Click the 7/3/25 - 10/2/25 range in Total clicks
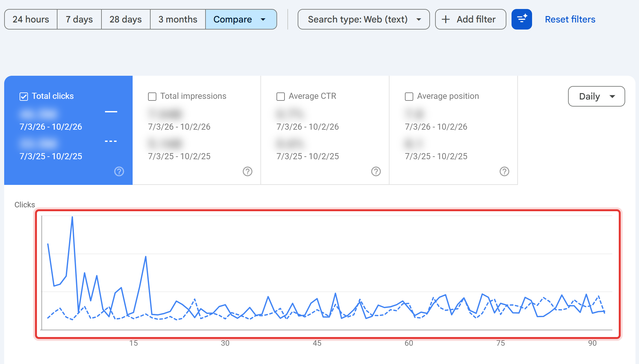This screenshot has height=364, width=639. click(51, 156)
